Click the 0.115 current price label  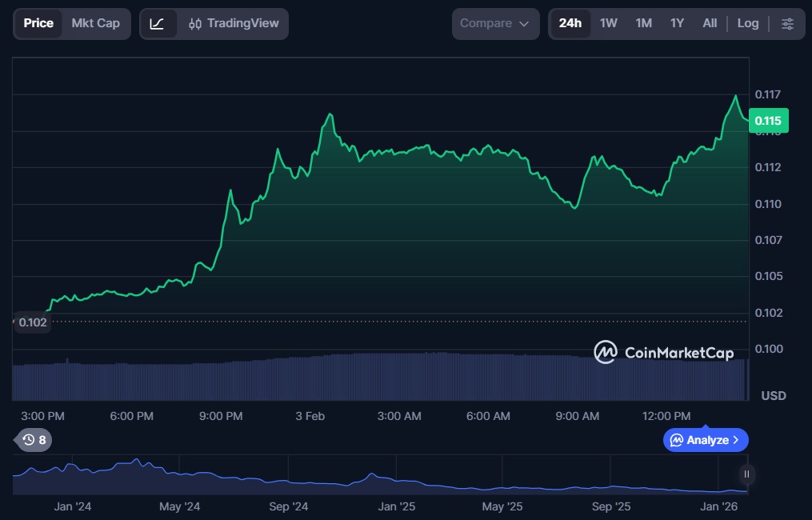click(768, 121)
